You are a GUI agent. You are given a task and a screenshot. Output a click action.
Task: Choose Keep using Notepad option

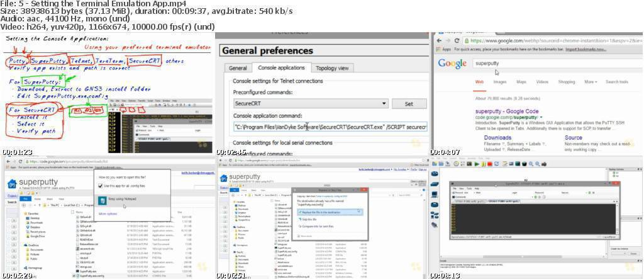point(132,200)
